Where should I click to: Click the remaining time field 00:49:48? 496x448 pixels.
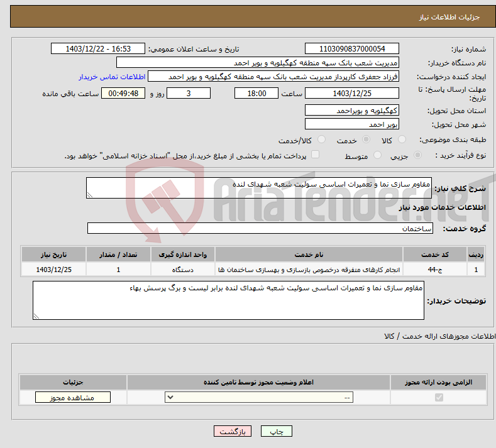coord(123,93)
